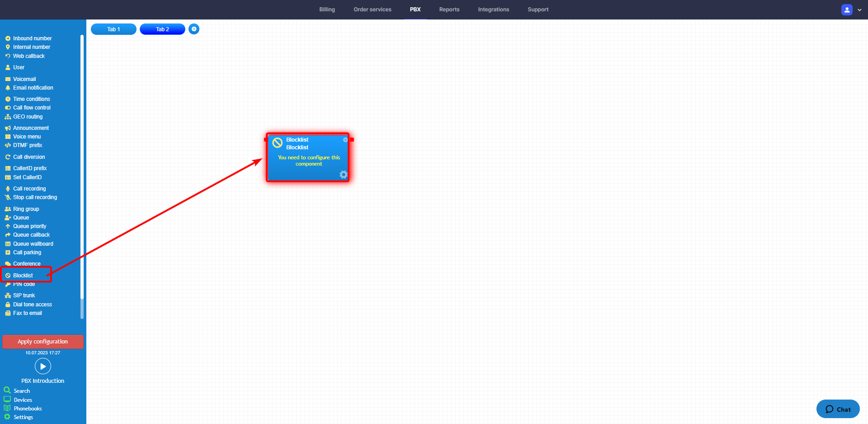Switch to Tab 2
This screenshot has height=424, width=868.
pyautogui.click(x=162, y=29)
